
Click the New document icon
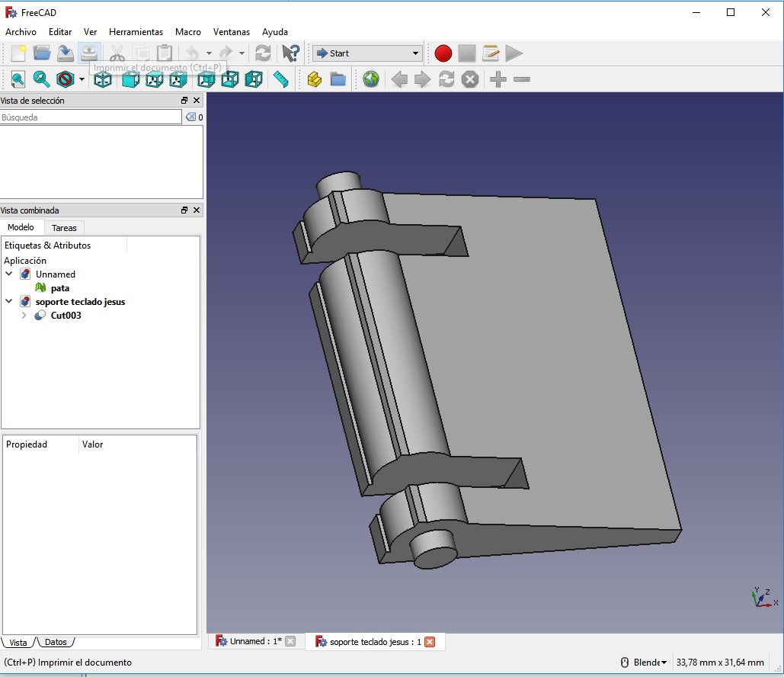click(x=18, y=53)
